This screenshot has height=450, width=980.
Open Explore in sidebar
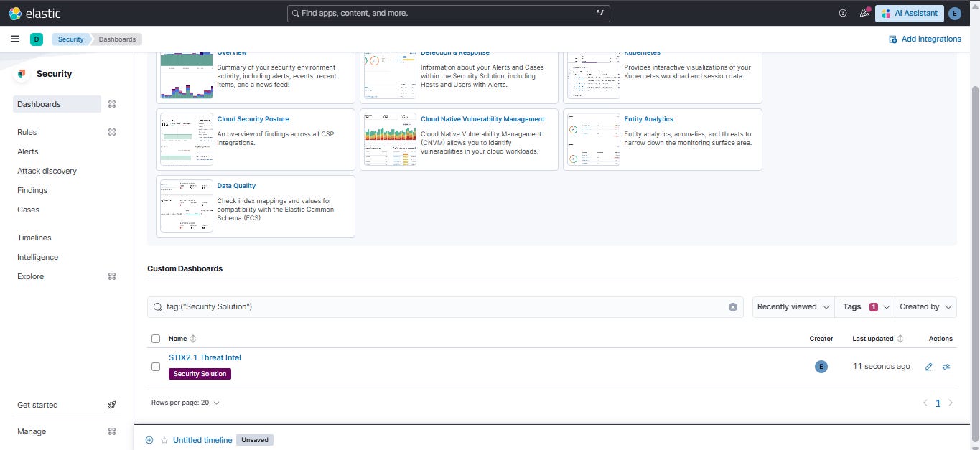pos(31,276)
